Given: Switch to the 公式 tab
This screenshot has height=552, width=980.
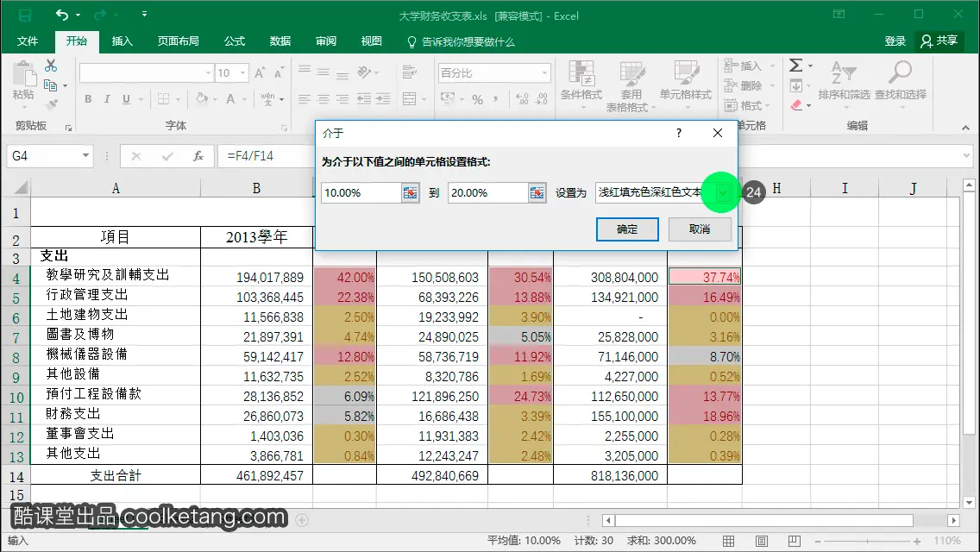Looking at the screenshot, I should tap(235, 41).
